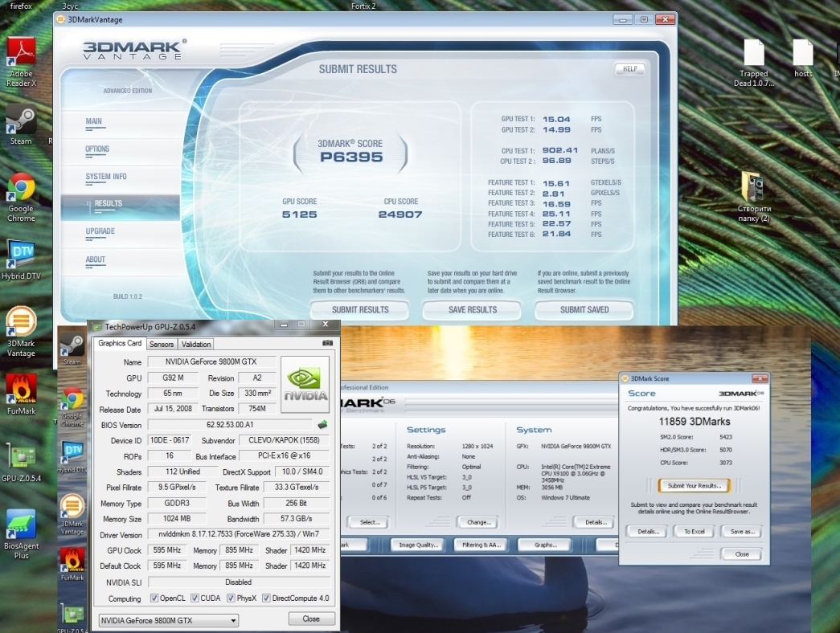Click the Image Quality button in 3DMark06
The width and height of the screenshot is (840, 633).
(x=419, y=545)
